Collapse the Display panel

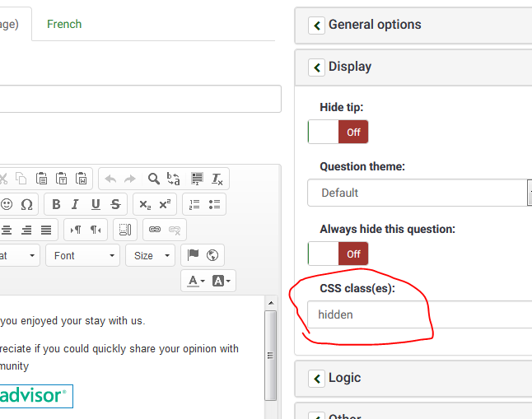(x=316, y=67)
